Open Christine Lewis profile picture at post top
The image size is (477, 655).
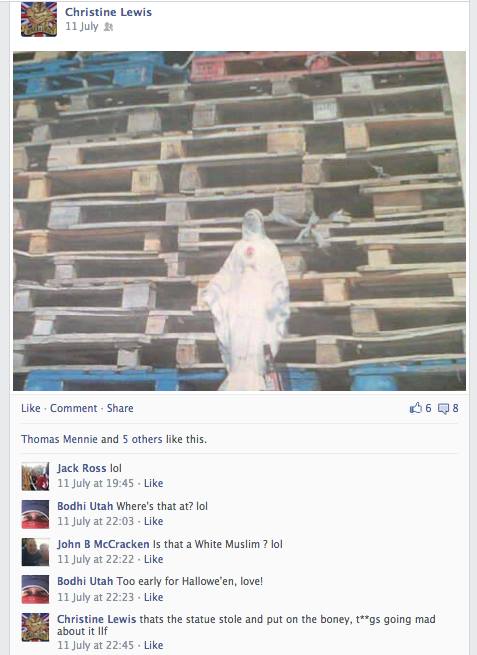39,19
